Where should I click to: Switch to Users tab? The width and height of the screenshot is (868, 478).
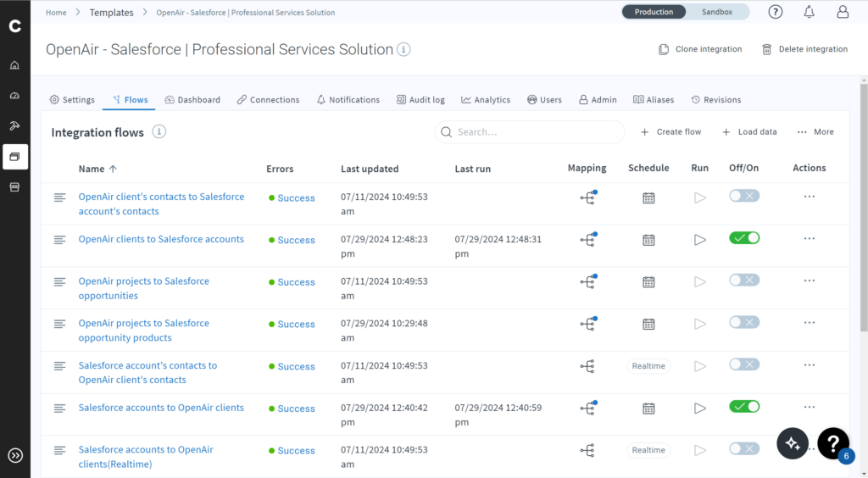click(x=544, y=100)
